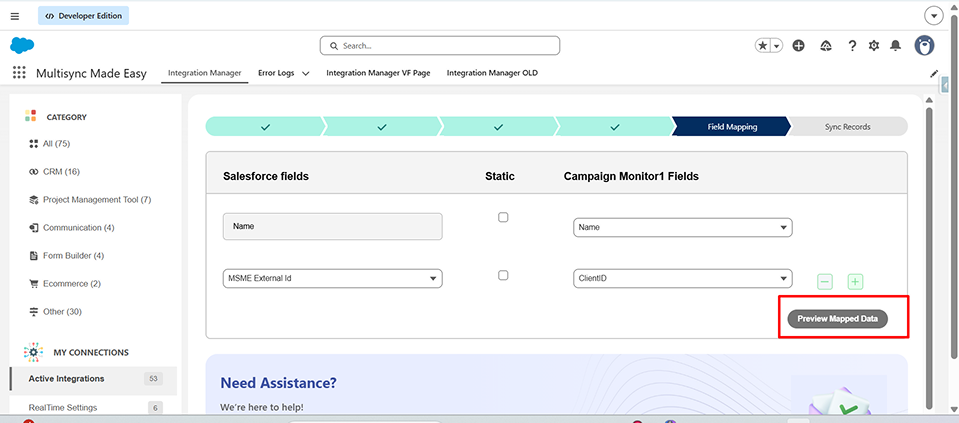Open the notifications bell
959x423 pixels.
point(895,46)
